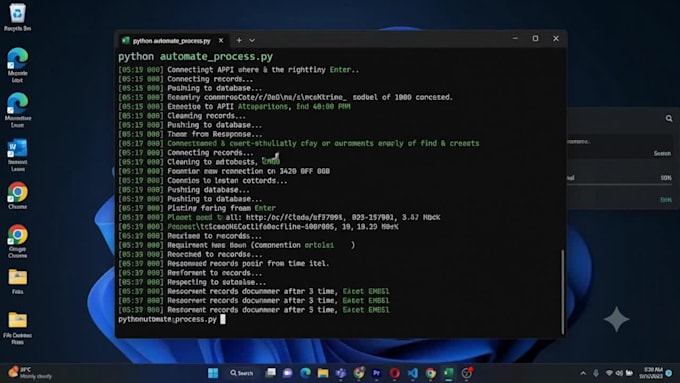680x383 pixels.
Task: Open Visual Studio Code from the taskbar
Action: click(412, 373)
